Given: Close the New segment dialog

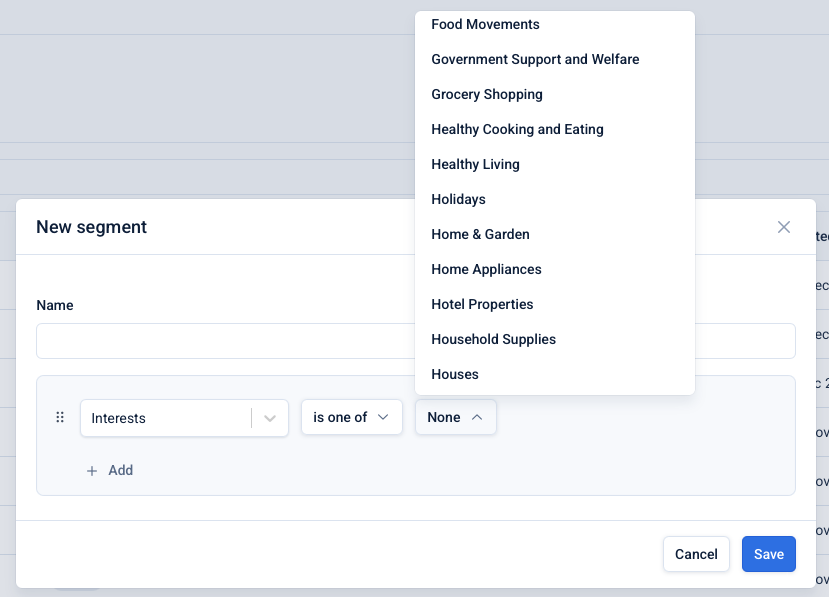Looking at the screenshot, I should (784, 227).
